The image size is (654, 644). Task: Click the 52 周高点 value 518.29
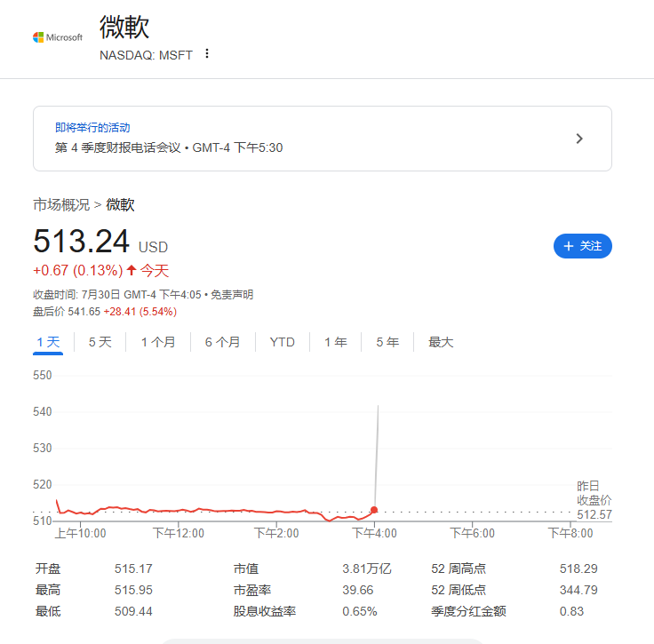click(x=578, y=568)
